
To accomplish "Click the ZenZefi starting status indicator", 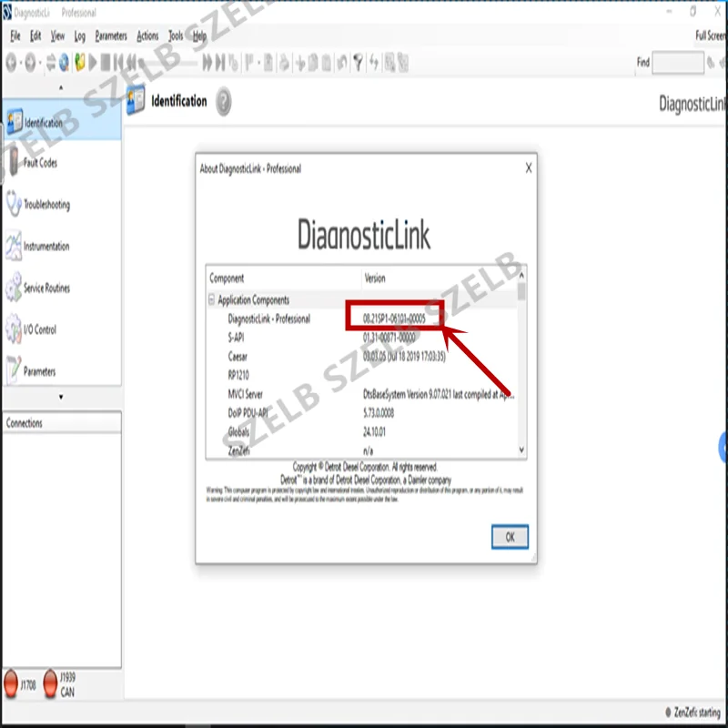I will click(693, 712).
